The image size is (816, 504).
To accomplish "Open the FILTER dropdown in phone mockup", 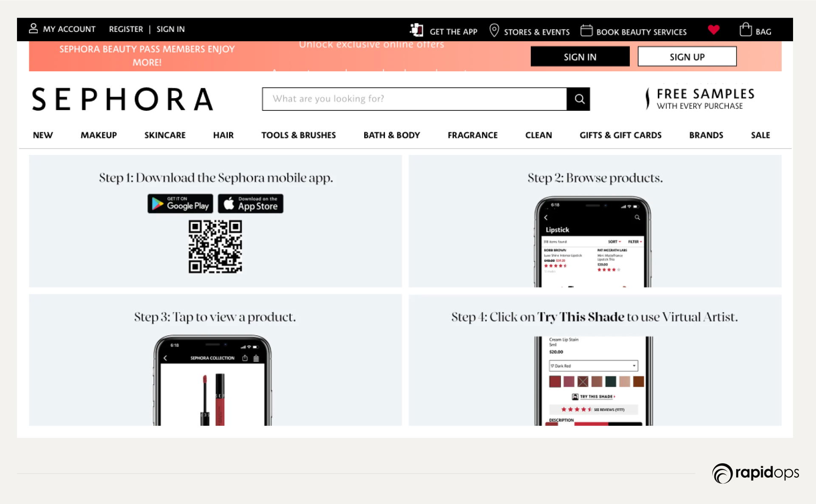I will pyautogui.click(x=635, y=242).
